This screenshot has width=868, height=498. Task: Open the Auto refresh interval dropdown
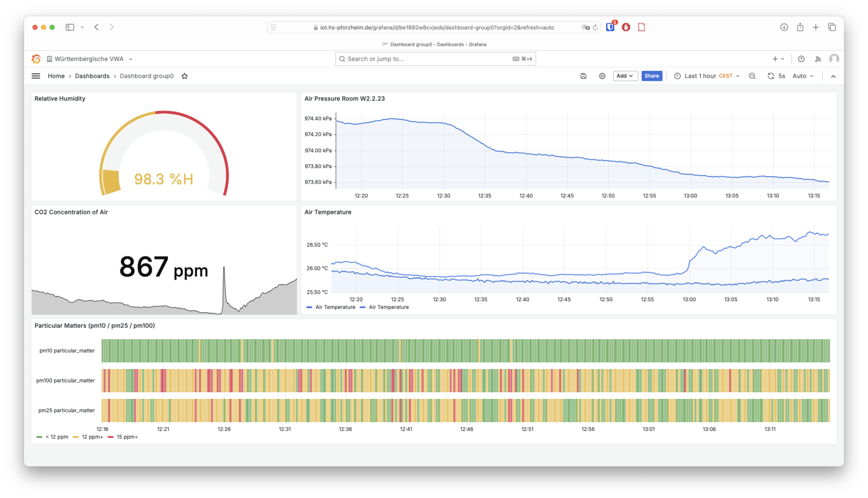point(803,76)
